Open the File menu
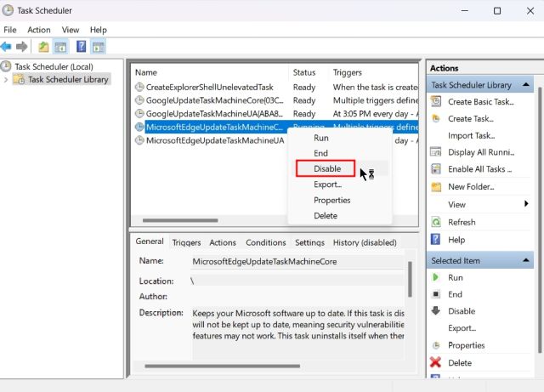544x392 pixels. tap(10, 30)
